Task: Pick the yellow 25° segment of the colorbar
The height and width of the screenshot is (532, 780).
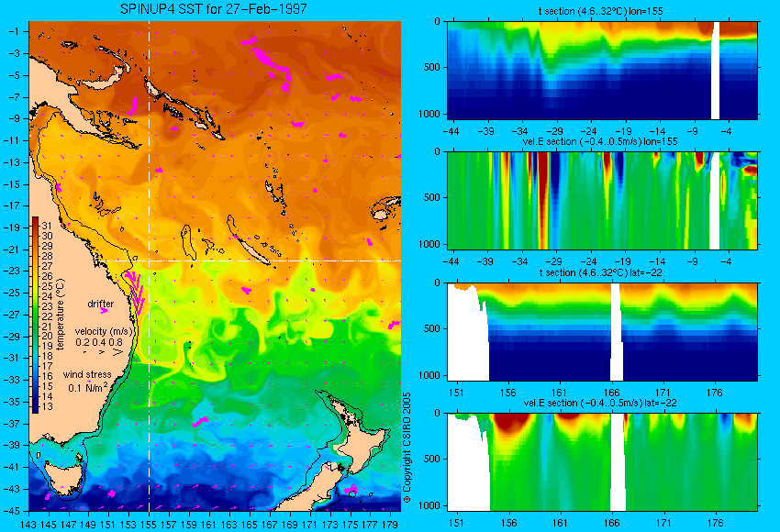Action: pos(35,286)
